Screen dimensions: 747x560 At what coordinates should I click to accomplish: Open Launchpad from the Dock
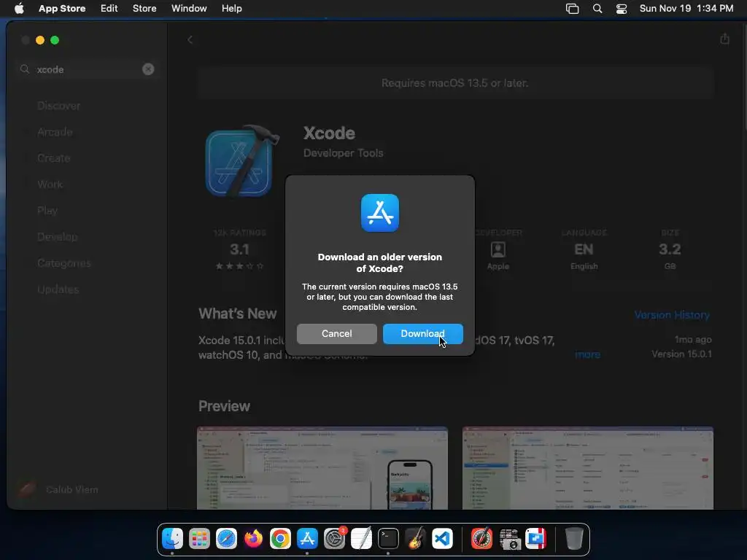199,539
